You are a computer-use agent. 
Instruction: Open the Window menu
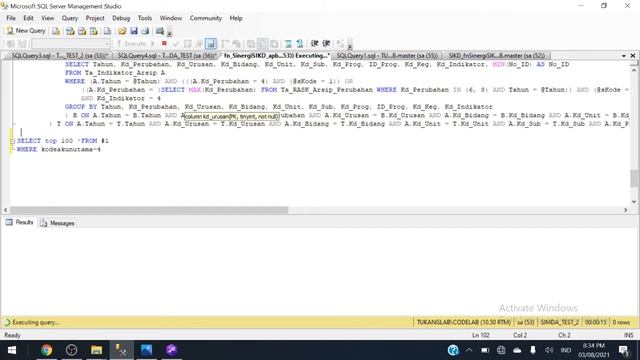click(171, 18)
